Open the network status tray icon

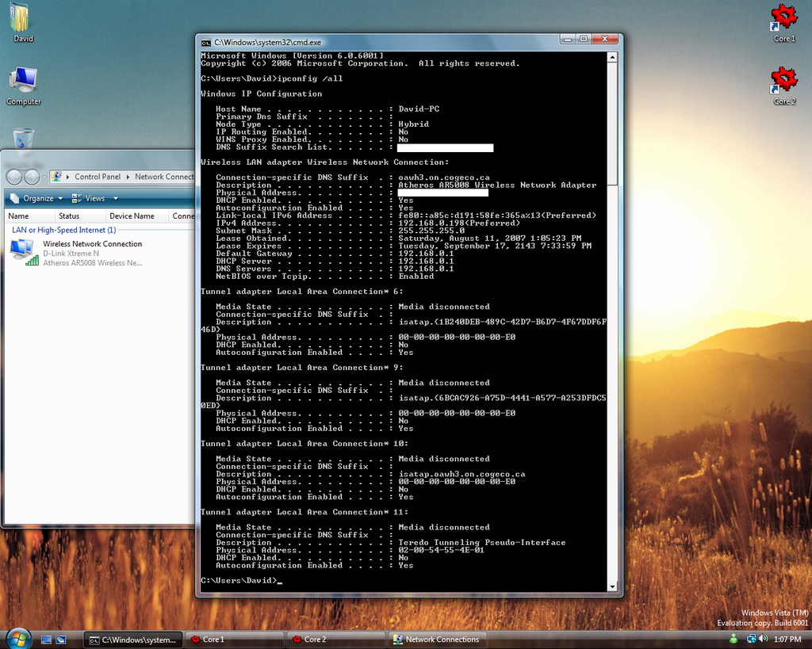(x=751, y=639)
